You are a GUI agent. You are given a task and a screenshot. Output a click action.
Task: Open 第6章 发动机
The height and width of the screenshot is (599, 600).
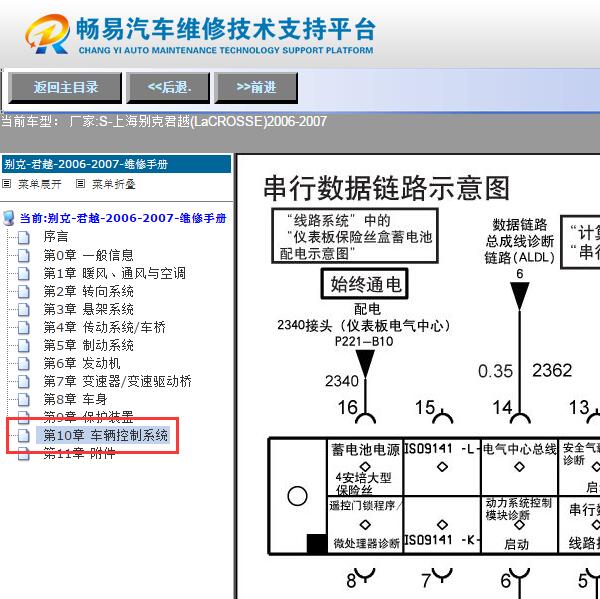pyautogui.click(x=82, y=363)
